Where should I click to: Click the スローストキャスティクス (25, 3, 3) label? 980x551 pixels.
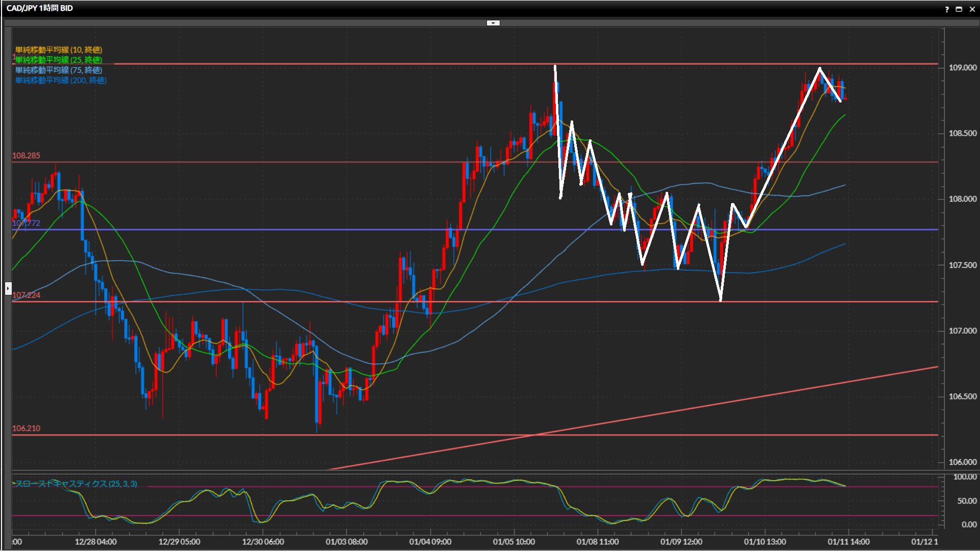pyautogui.click(x=77, y=484)
